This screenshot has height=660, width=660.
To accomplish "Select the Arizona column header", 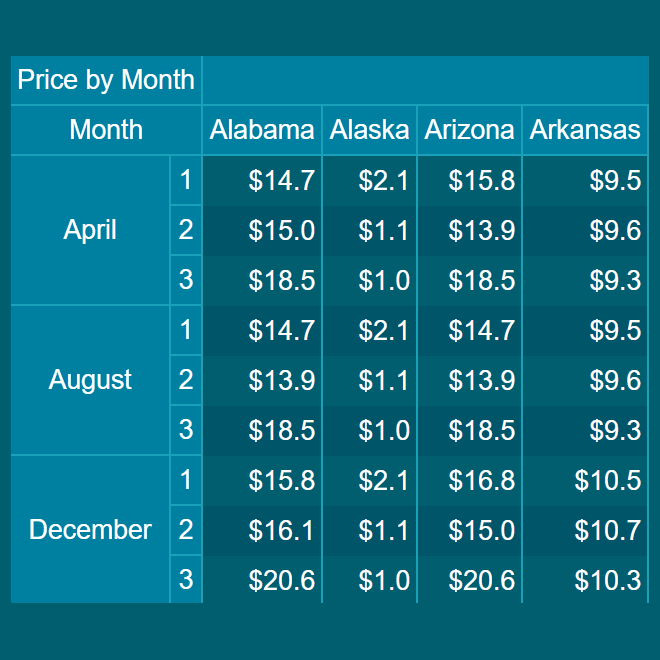I will 469,130.
